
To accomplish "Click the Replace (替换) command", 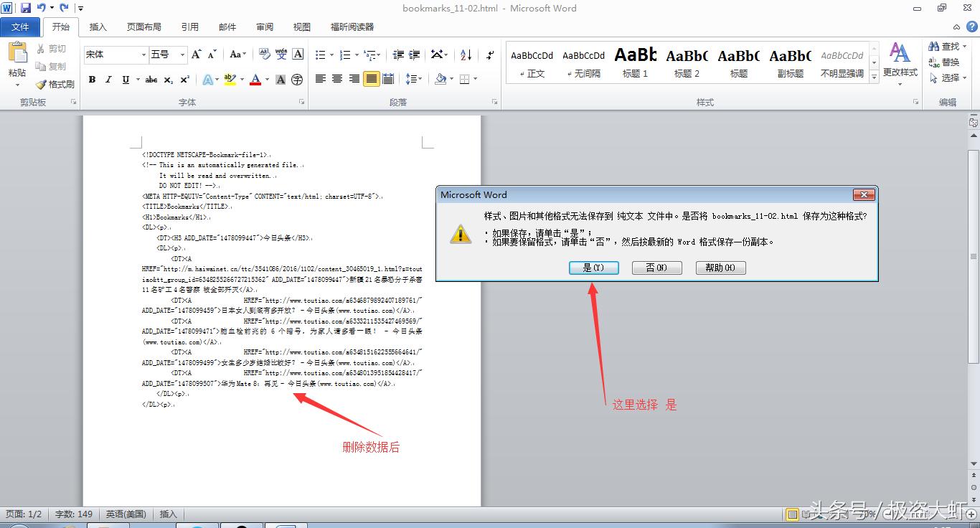I will (944, 62).
